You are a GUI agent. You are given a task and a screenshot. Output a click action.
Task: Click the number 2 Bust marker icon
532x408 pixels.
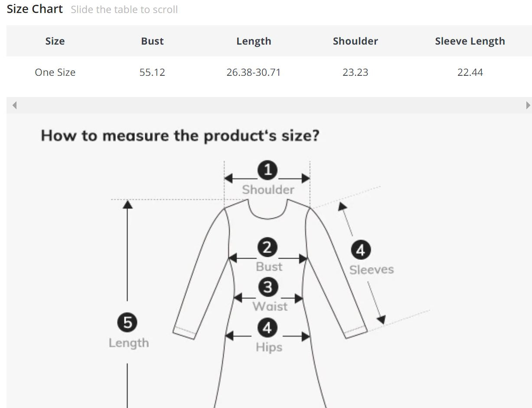pyautogui.click(x=268, y=247)
